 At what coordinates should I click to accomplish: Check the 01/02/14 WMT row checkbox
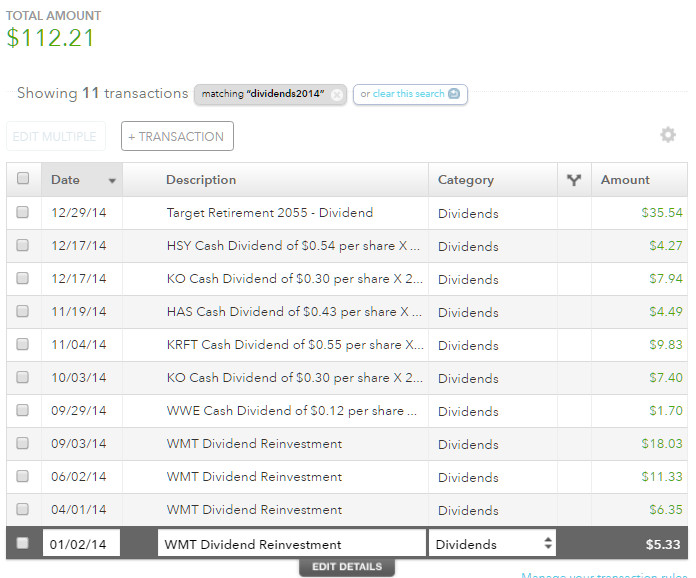[x=23, y=543]
